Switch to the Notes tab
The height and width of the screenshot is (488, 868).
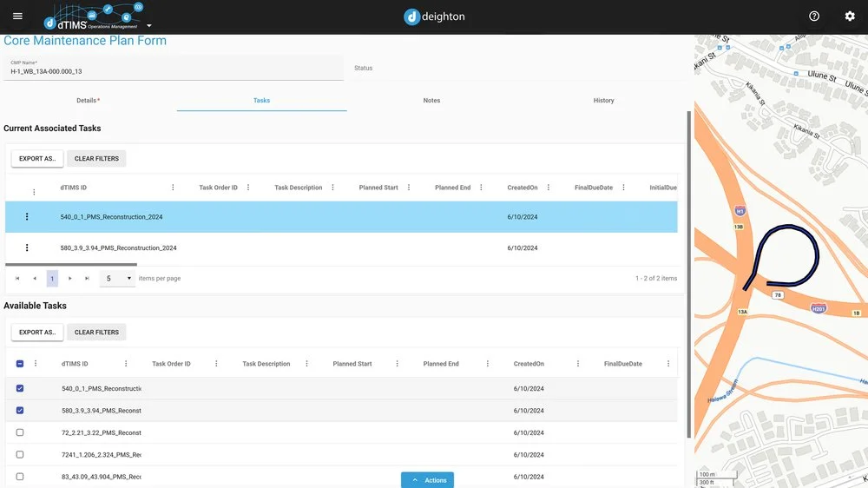[x=431, y=100]
